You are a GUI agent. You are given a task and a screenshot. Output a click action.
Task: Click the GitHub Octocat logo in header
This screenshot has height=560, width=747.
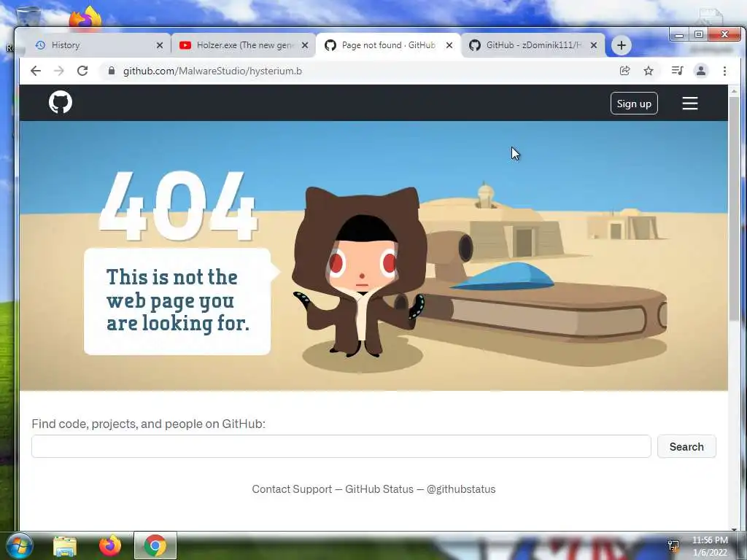click(61, 102)
